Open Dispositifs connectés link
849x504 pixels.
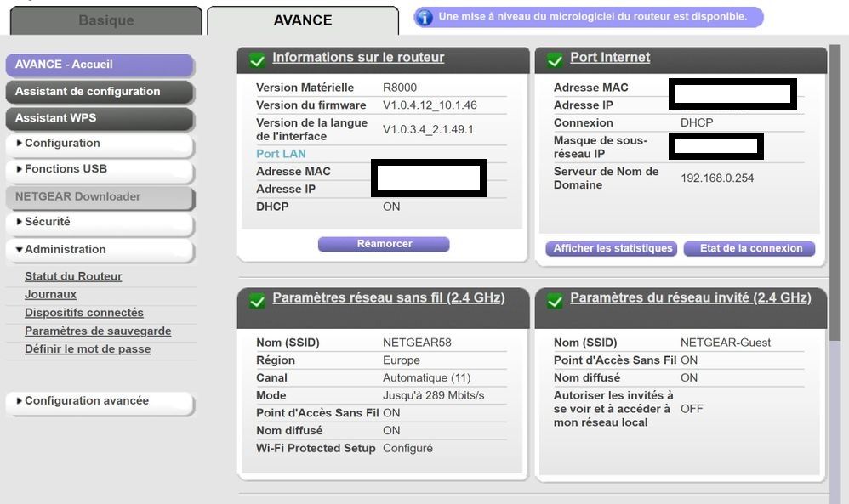coord(84,313)
